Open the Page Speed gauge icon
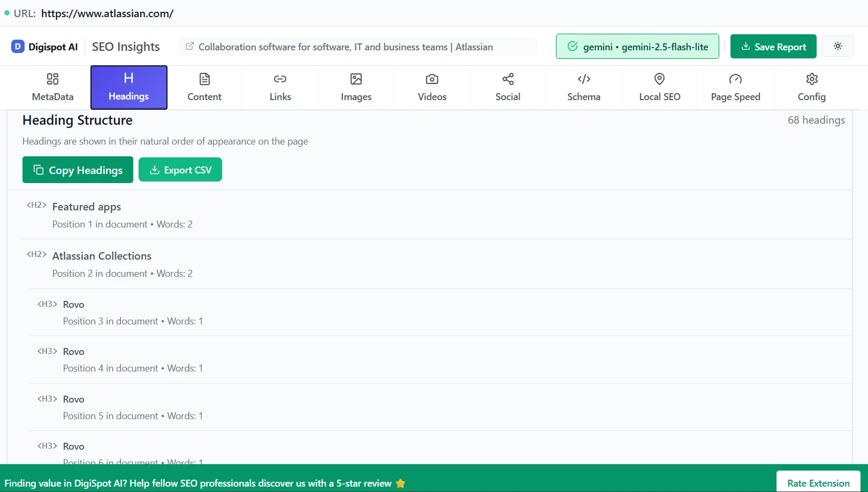 pyautogui.click(x=735, y=79)
